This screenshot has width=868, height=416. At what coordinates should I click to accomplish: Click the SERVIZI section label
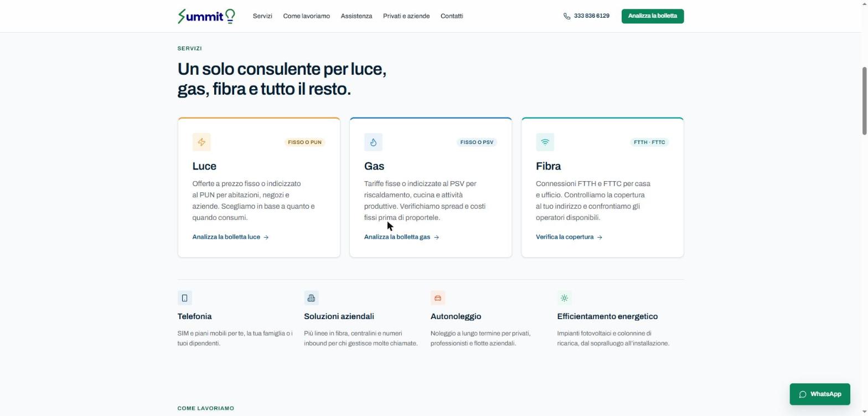[189, 49]
